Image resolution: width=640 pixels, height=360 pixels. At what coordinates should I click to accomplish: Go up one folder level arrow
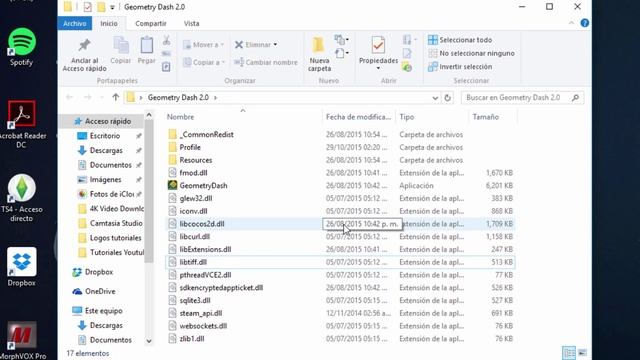pyautogui.click(x=116, y=98)
